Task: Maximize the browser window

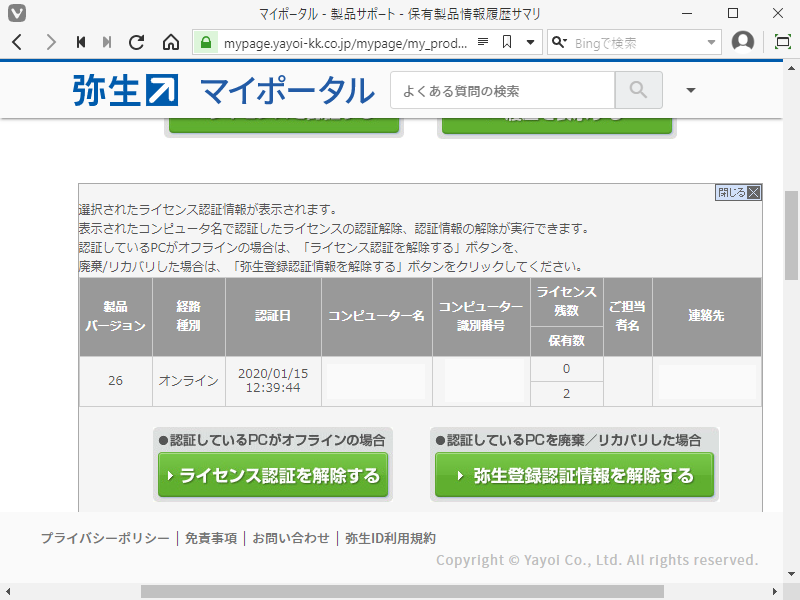Action: pyautogui.click(x=733, y=13)
